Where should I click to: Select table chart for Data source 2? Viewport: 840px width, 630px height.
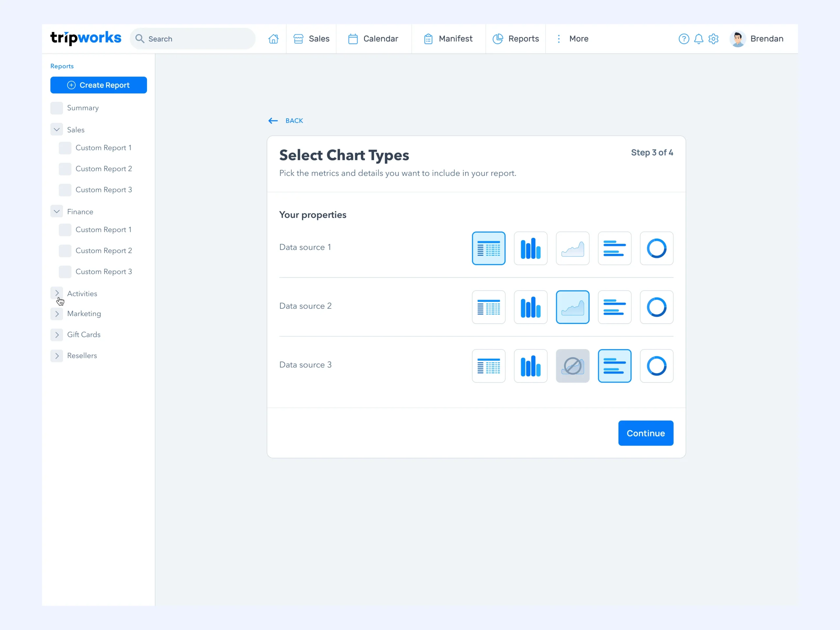[488, 307]
